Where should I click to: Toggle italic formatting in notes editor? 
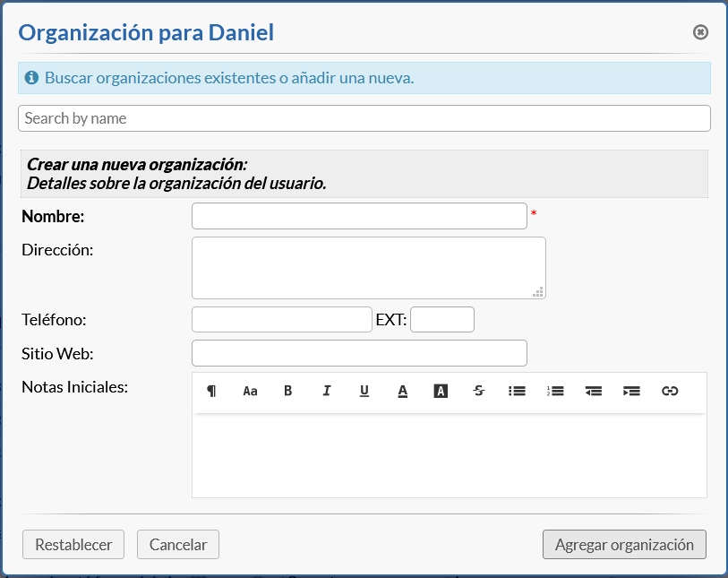(x=327, y=391)
